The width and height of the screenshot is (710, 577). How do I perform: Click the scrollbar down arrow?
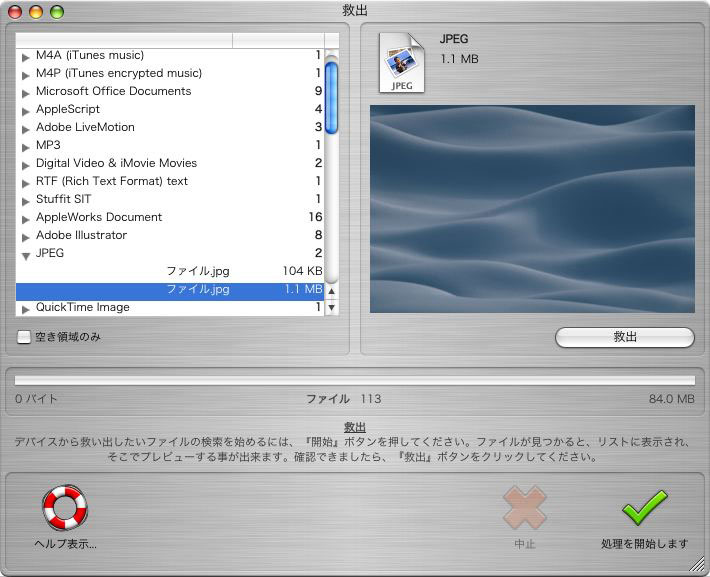pos(331,308)
